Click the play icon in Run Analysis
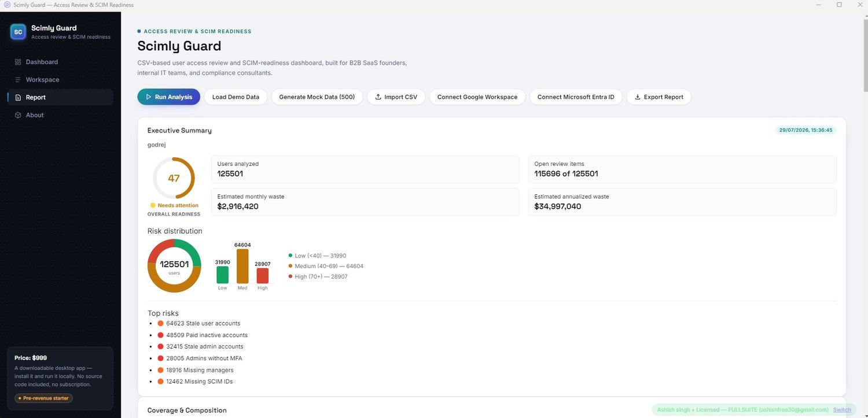868x418 pixels. pyautogui.click(x=149, y=97)
